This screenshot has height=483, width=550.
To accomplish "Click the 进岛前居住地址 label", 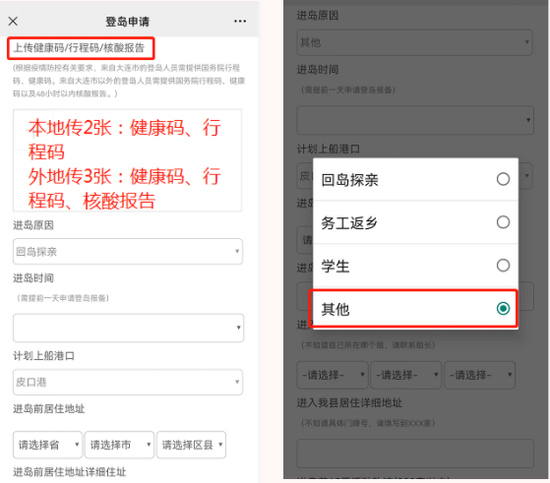I will click(x=49, y=409).
